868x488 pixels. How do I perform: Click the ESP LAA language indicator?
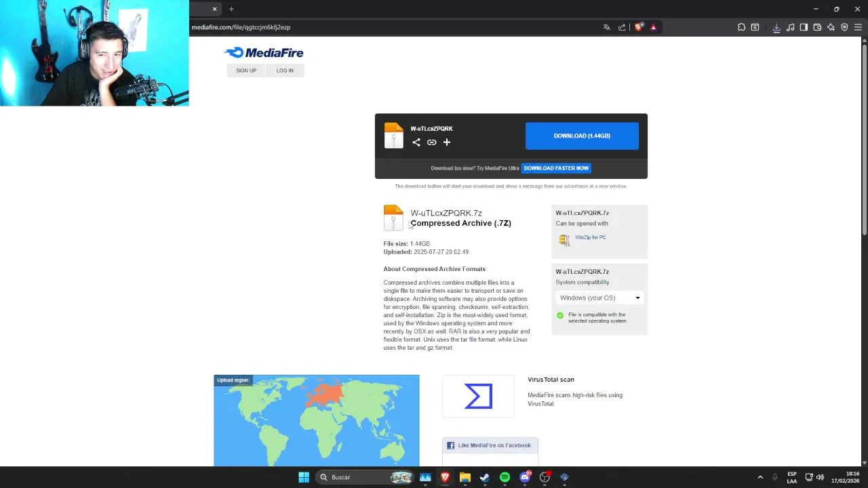click(792, 477)
